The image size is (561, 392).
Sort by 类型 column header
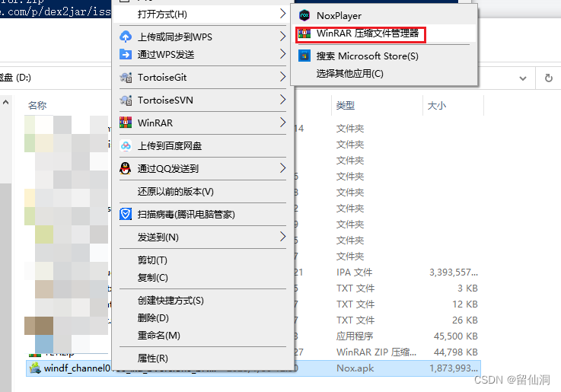tap(346, 106)
